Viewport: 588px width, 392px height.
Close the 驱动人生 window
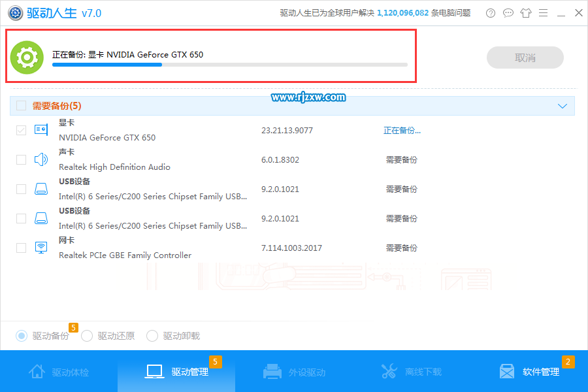point(579,13)
